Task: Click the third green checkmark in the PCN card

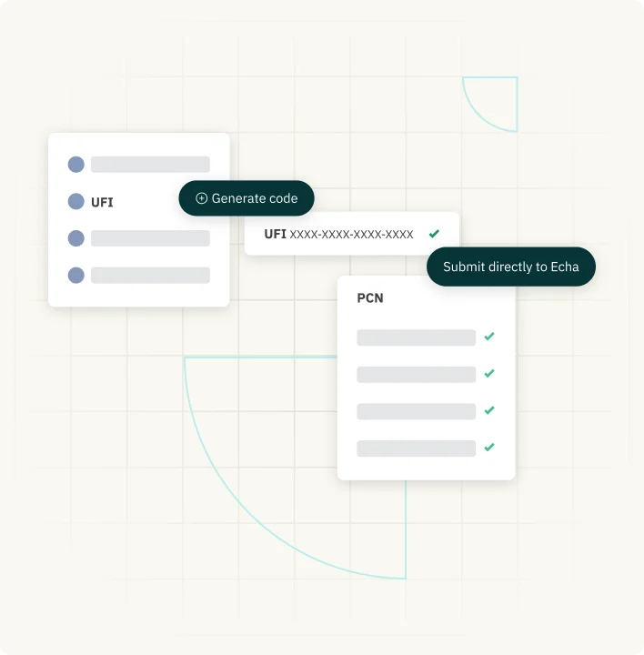Action: 489,410
